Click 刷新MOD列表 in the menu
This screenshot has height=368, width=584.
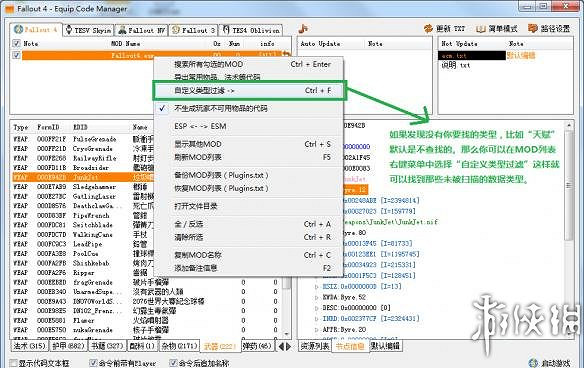point(248,157)
